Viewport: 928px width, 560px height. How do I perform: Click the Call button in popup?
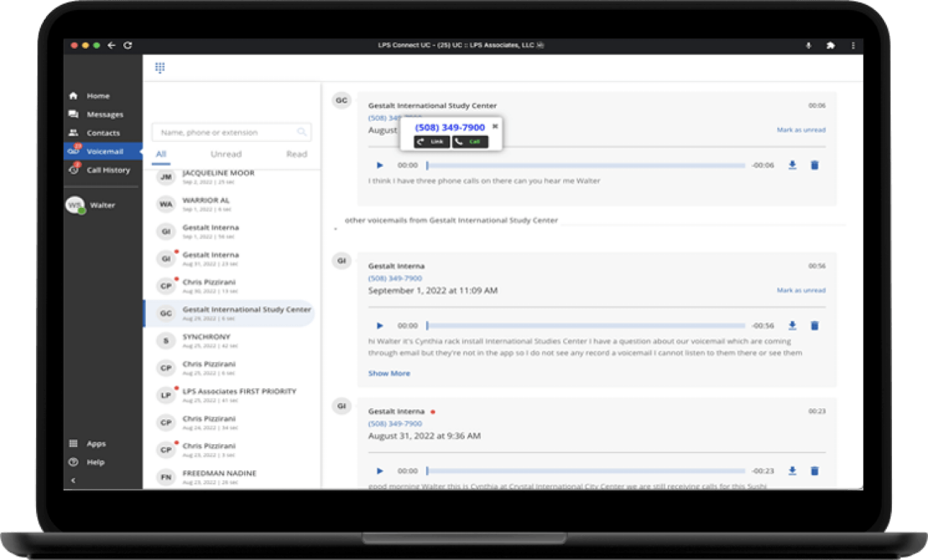(x=470, y=141)
